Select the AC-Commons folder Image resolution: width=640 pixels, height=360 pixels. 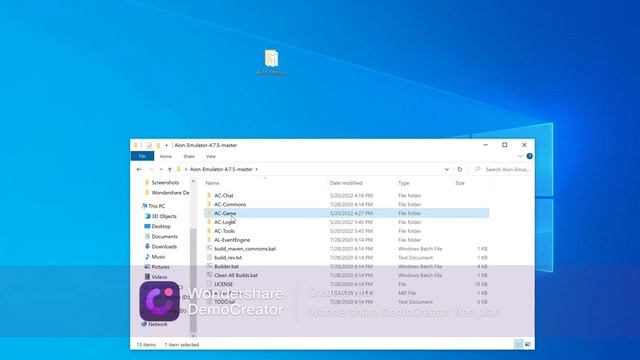tap(230, 204)
